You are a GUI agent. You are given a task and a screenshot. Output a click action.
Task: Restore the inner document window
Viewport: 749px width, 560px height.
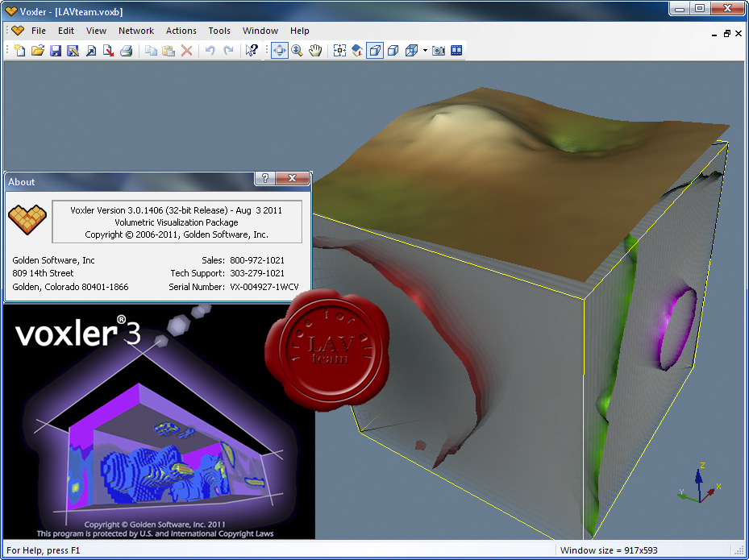(726, 33)
